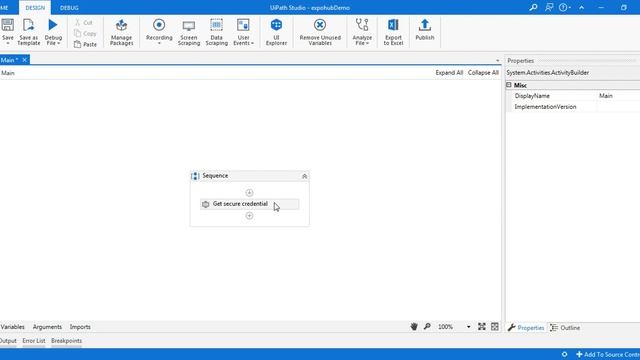This screenshot has height=360, width=640.
Task: Click the fit to screen icon
Action: pyautogui.click(x=482, y=327)
